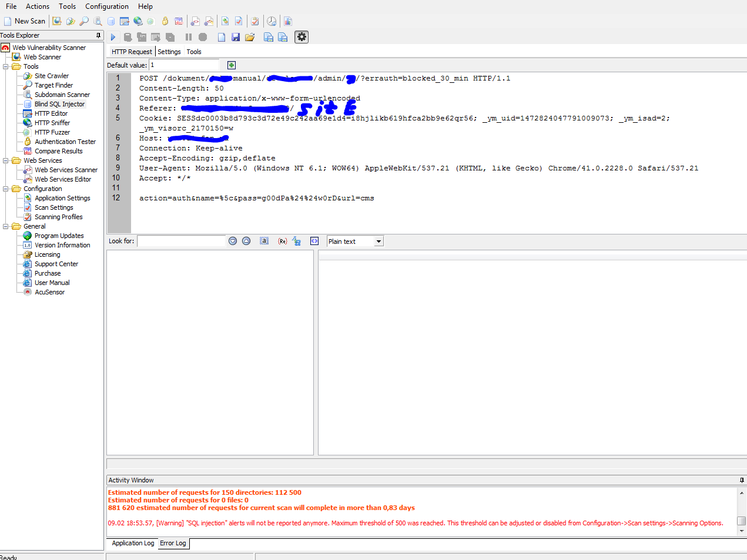
Task: Open the Reporter chart toolbar icon
Action: click(287, 21)
